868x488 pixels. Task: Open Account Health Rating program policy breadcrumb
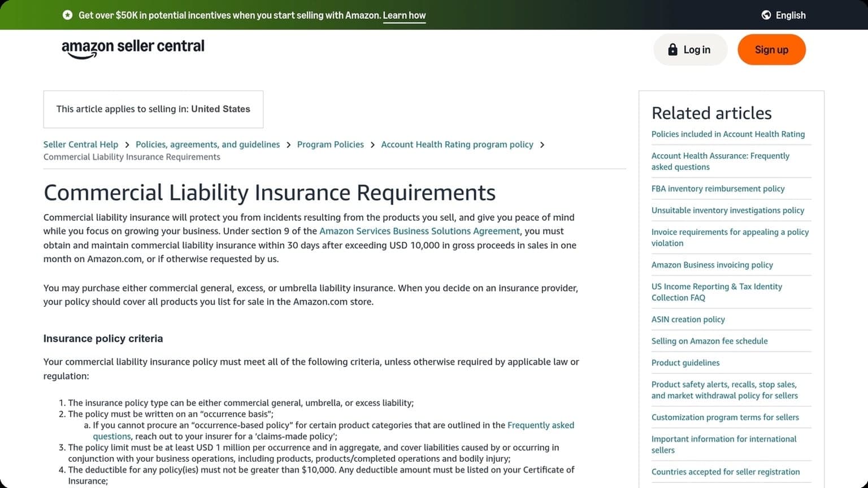(457, 145)
